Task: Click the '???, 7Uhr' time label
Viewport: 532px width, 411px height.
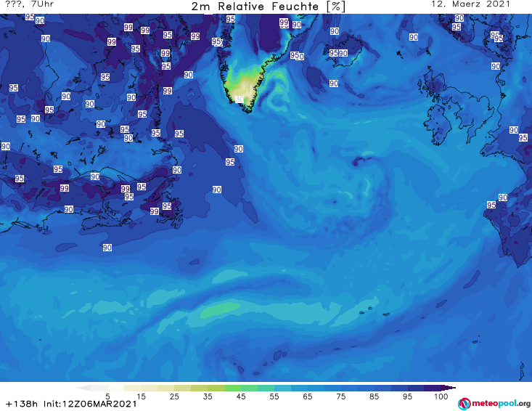Action: click(x=29, y=4)
